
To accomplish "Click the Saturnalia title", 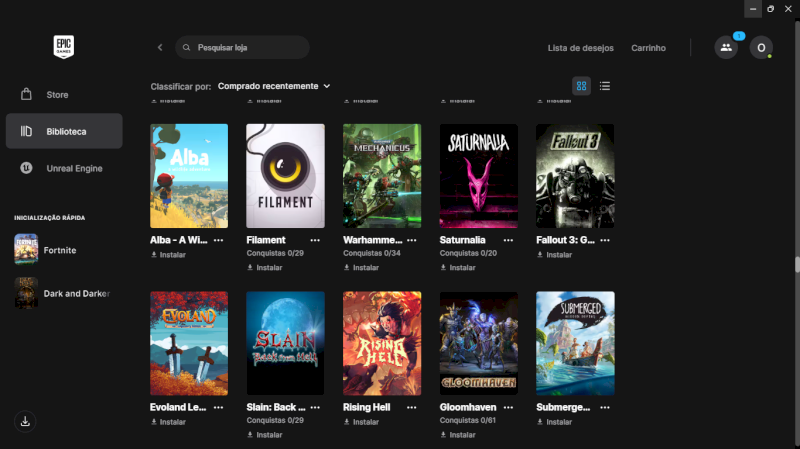I will tap(462, 240).
